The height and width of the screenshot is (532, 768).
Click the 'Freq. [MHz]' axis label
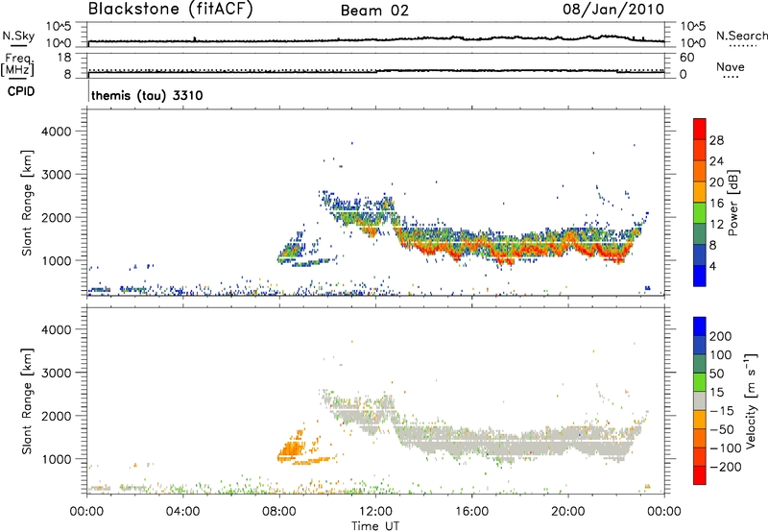click(x=17, y=64)
